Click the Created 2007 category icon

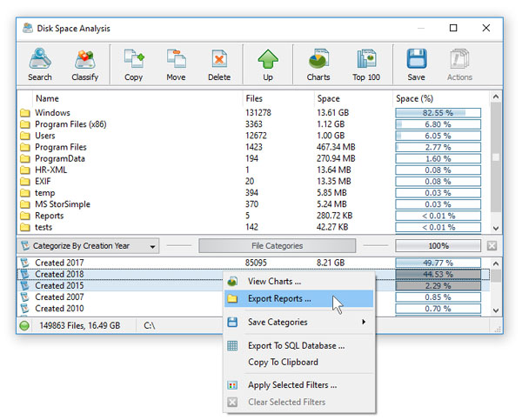coord(24,297)
